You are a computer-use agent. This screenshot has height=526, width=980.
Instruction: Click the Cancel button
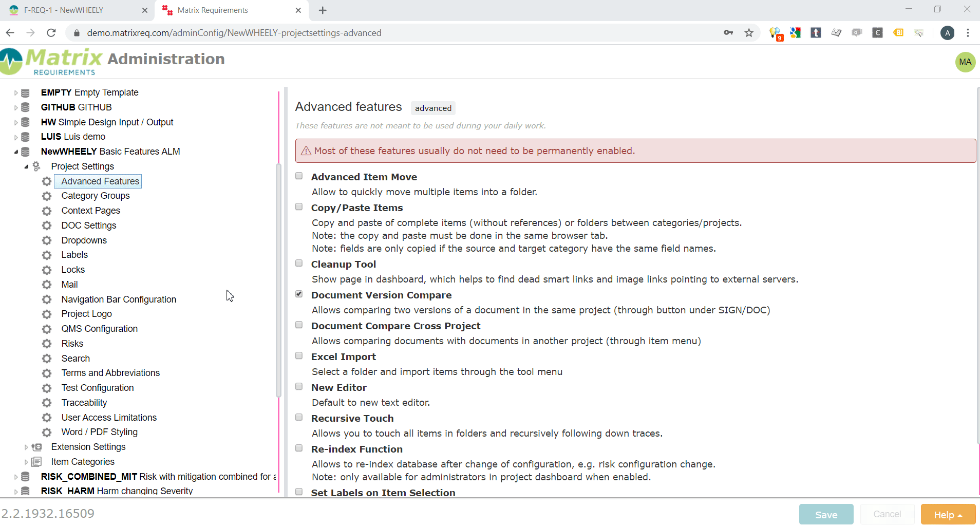(887, 514)
